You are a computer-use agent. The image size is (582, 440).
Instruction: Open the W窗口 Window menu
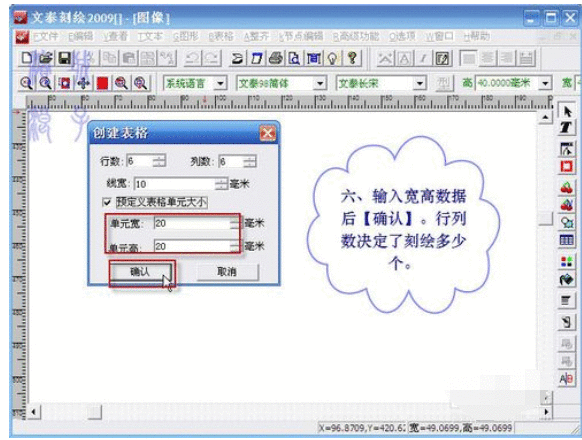pos(439,36)
